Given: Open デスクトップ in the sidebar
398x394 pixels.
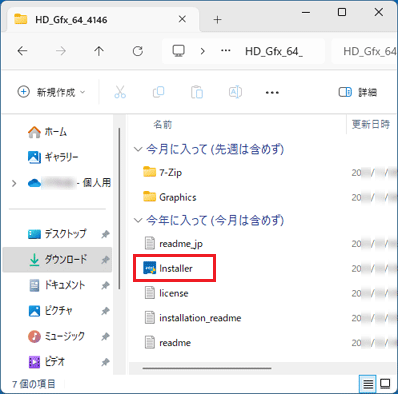Looking at the screenshot, I should (57, 234).
